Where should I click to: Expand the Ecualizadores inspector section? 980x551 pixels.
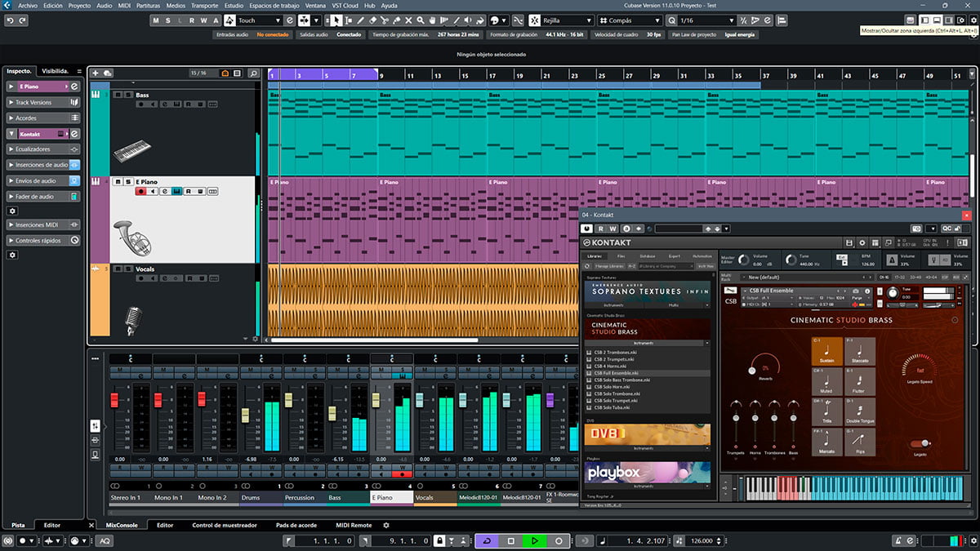43,149
